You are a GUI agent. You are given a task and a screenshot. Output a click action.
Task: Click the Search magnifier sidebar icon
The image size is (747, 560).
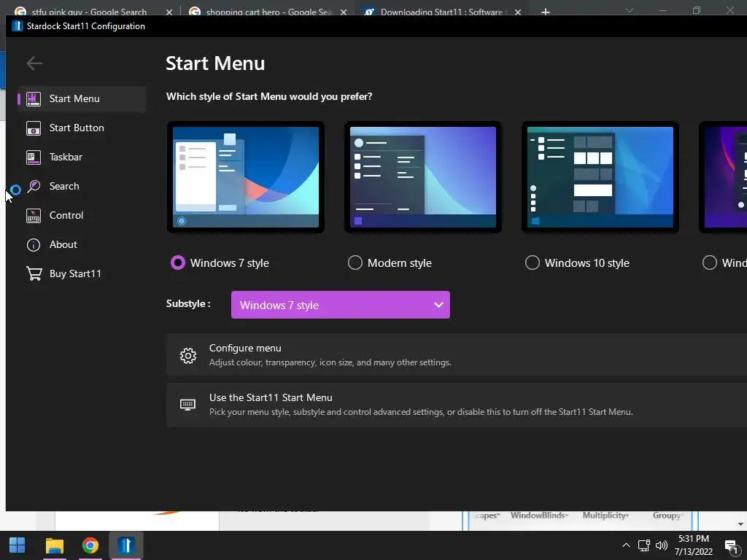click(x=34, y=186)
